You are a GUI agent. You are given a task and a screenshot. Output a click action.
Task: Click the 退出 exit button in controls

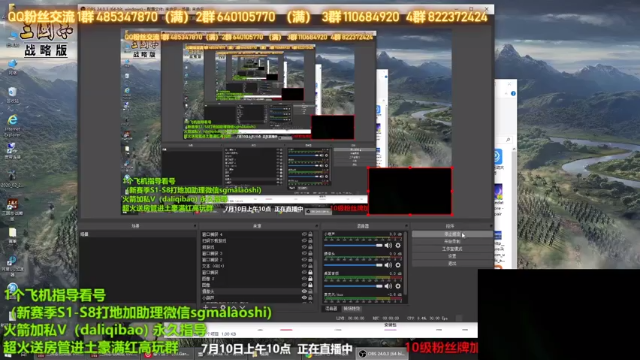(x=452, y=264)
